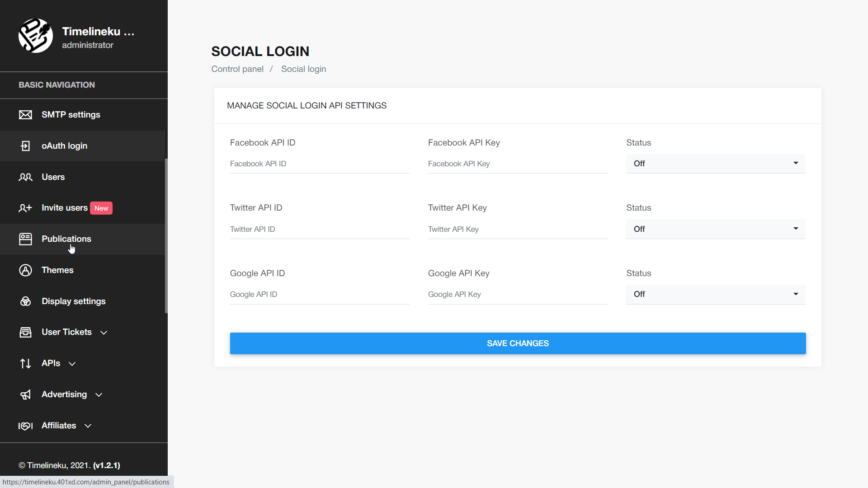868x488 pixels.
Task: Click the sidebar vertical scrollbar
Action: pyautogui.click(x=166, y=235)
